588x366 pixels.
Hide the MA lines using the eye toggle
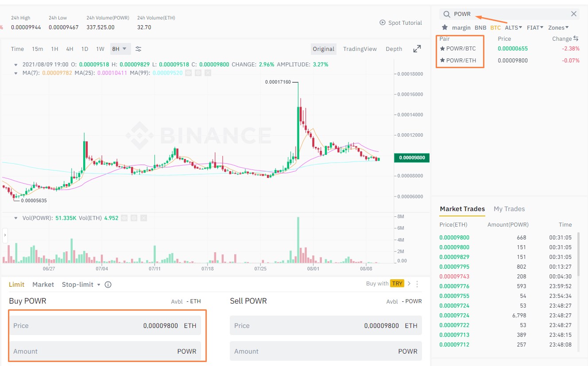[x=189, y=73]
